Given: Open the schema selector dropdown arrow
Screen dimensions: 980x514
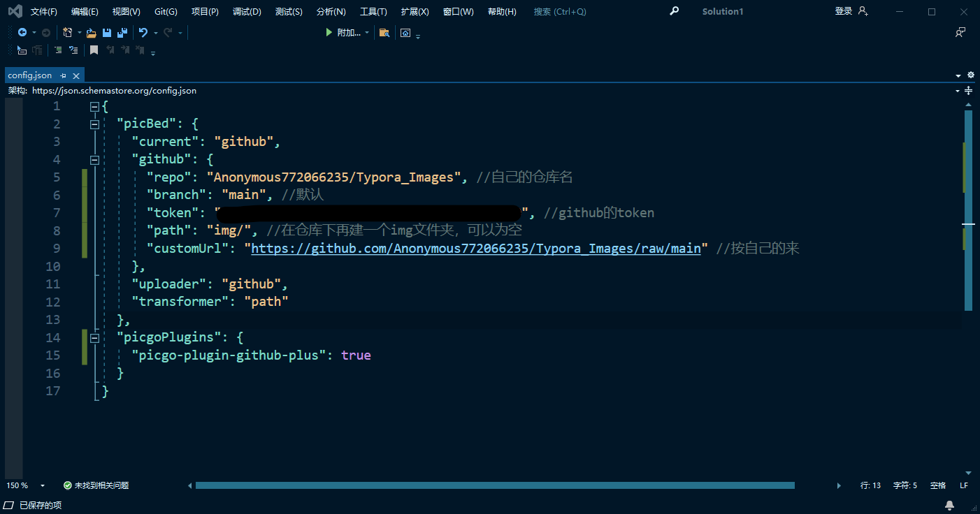Looking at the screenshot, I should [958, 91].
